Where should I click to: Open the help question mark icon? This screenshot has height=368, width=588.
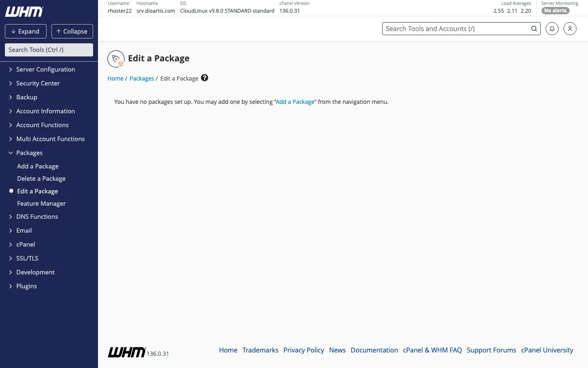pos(205,78)
